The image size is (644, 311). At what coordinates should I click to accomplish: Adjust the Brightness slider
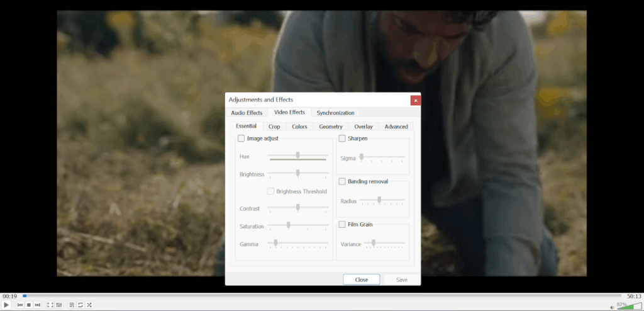click(297, 174)
